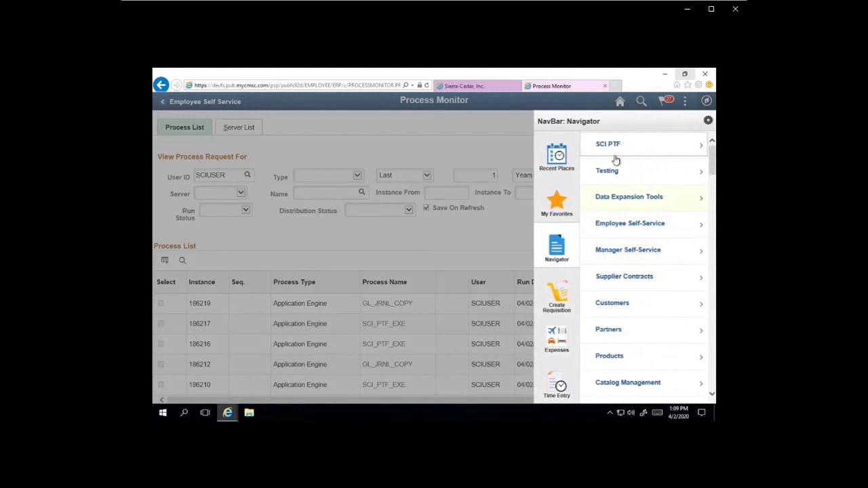Open the Time Entry tile
This screenshot has height=488, width=868.
(x=557, y=385)
